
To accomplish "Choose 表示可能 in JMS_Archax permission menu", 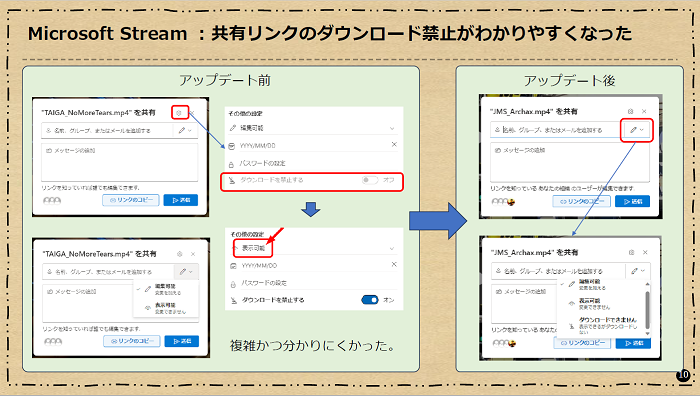I will [x=600, y=304].
